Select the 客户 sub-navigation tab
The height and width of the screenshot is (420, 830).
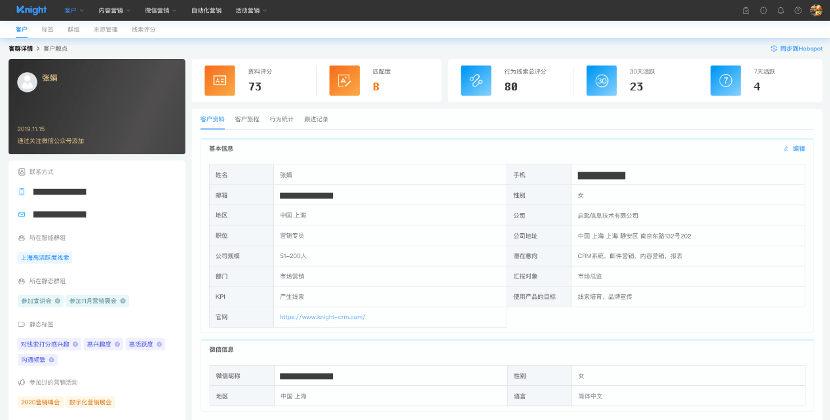click(x=22, y=30)
